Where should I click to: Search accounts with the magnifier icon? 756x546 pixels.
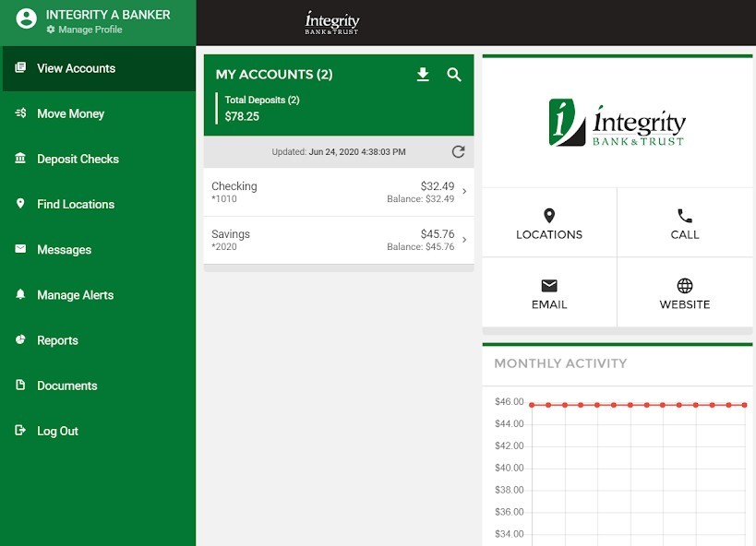pos(454,74)
